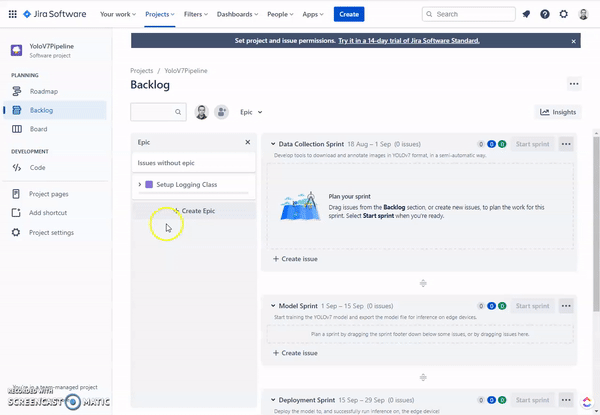Image resolution: width=600 pixels, height=415 pixels.
Task: Open the settings gear in top bar
Action: 564,14
